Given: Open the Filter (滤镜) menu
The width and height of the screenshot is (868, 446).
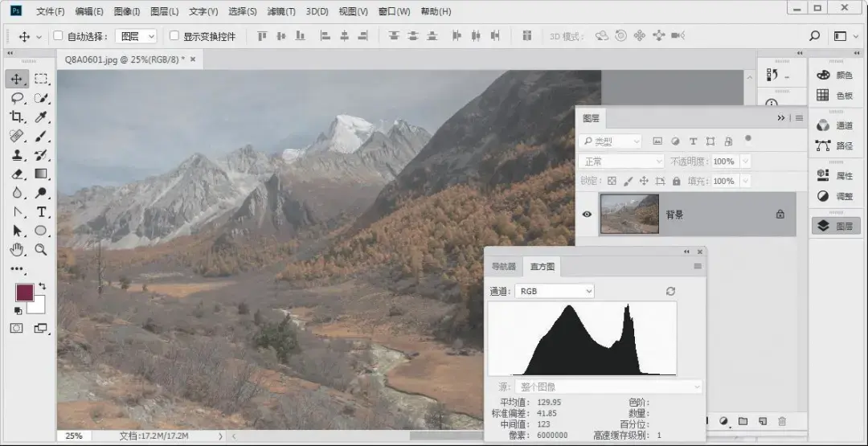Looking at the screenshot, I should coord(281,11).
